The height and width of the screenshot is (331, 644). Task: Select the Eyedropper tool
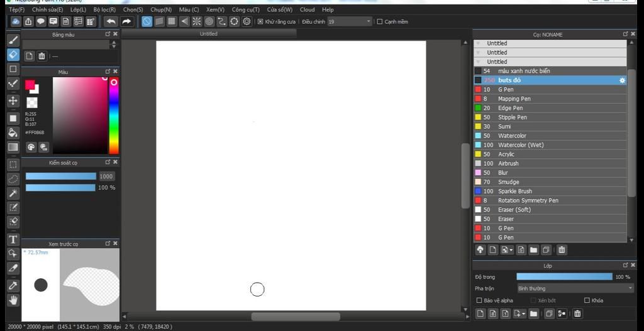pos(13,286)
